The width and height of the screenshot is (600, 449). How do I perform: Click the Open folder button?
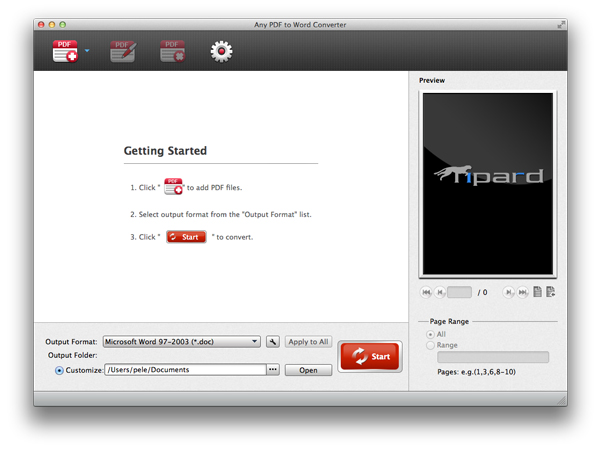308,370
